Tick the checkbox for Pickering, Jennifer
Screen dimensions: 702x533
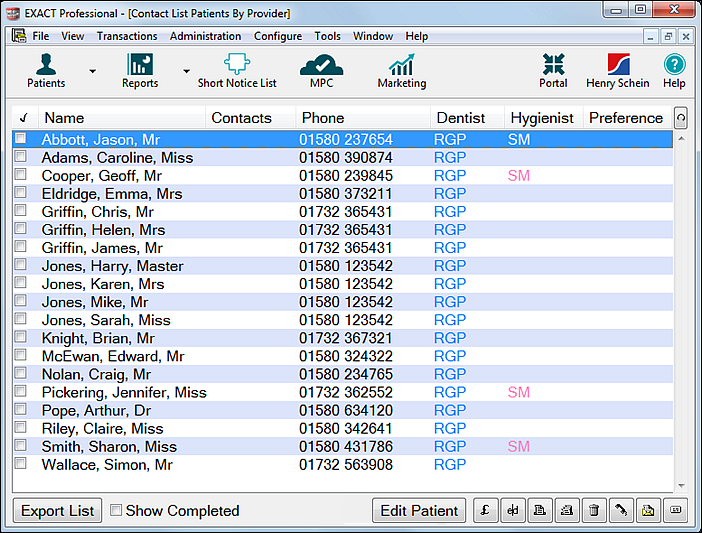click(x=21, y=391)
